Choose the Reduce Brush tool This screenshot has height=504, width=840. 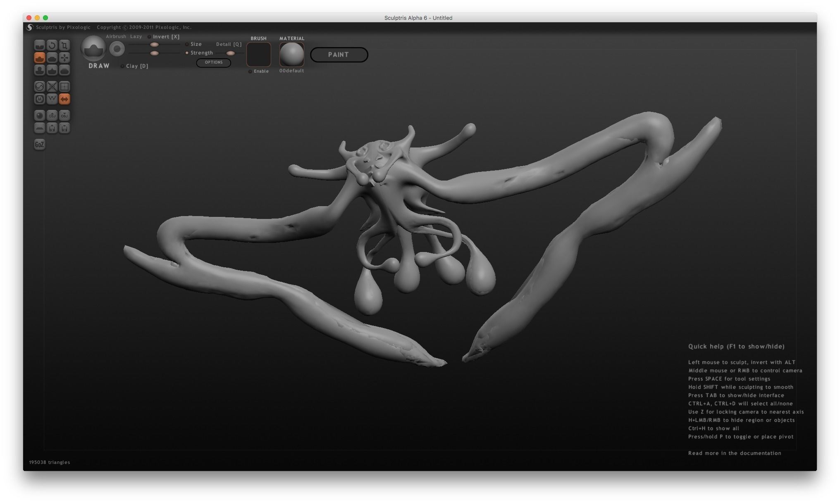[39, 86]
